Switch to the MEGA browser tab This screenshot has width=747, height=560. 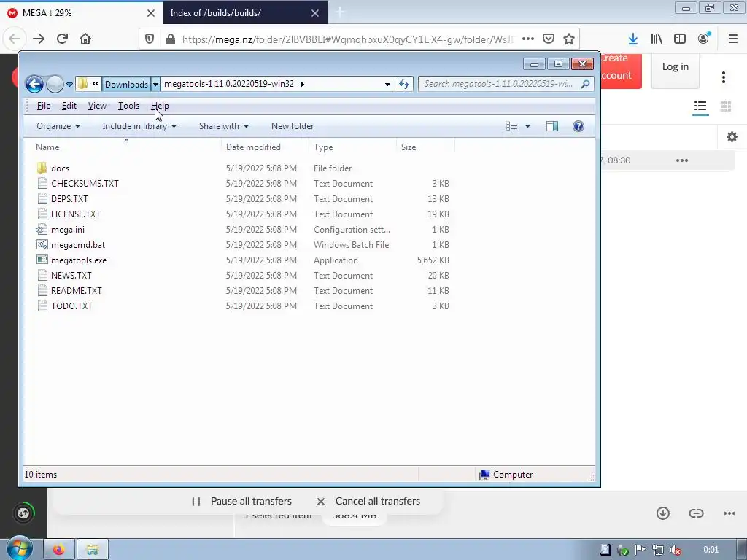tap(81, 13)
